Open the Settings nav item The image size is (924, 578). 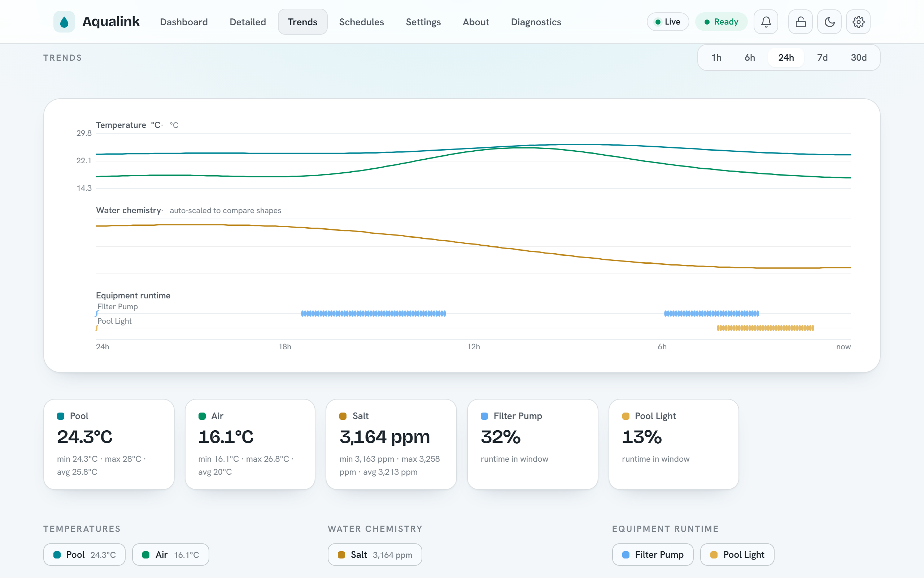coord(423,22)
